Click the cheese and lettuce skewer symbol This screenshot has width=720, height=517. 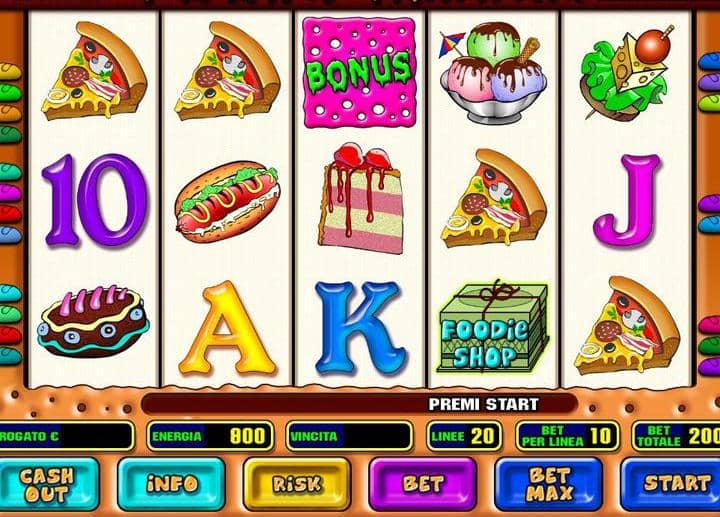click(x=626, y=73)
